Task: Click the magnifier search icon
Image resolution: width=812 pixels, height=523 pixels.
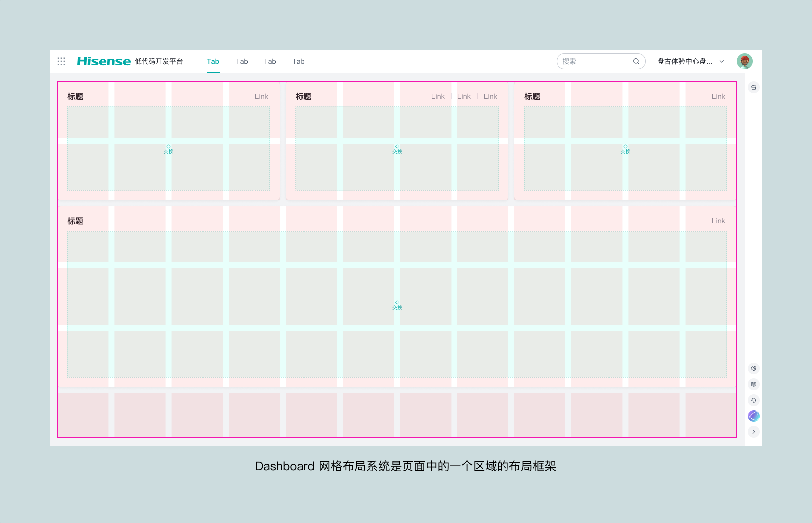Action: coord(636,61)
